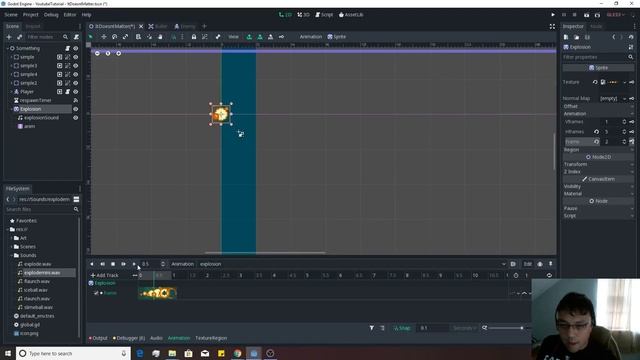Hide the simple4 node
Image resolution: width=640 pixels, height=360 pixels.
pos(76,74)
